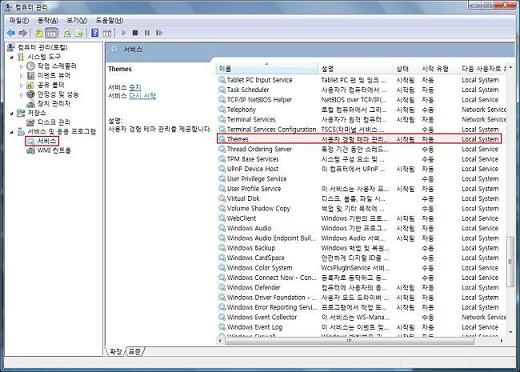
Task: Select 컴퓨터 관리(로컬) root node
Action: click(37, 47)
